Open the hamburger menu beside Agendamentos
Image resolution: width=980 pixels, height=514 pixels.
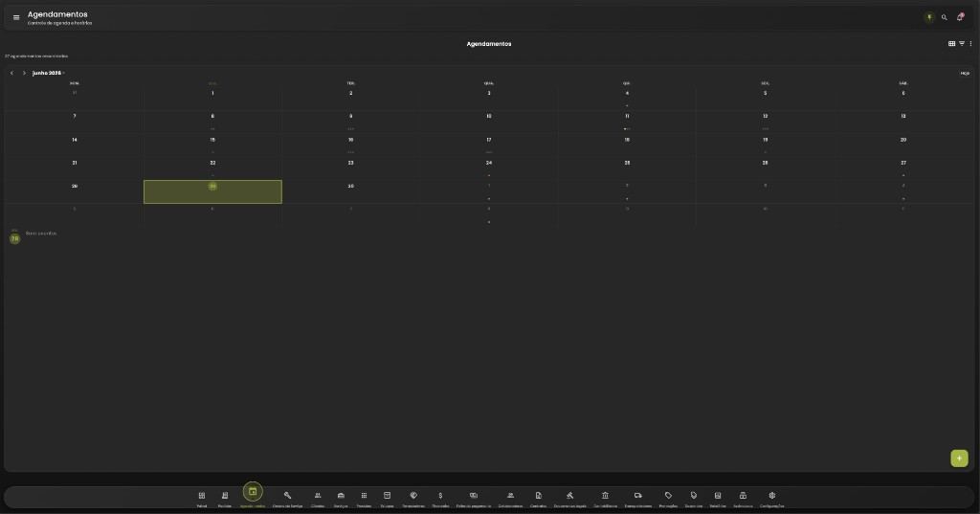pyautogui.click(x=16, y=17)
